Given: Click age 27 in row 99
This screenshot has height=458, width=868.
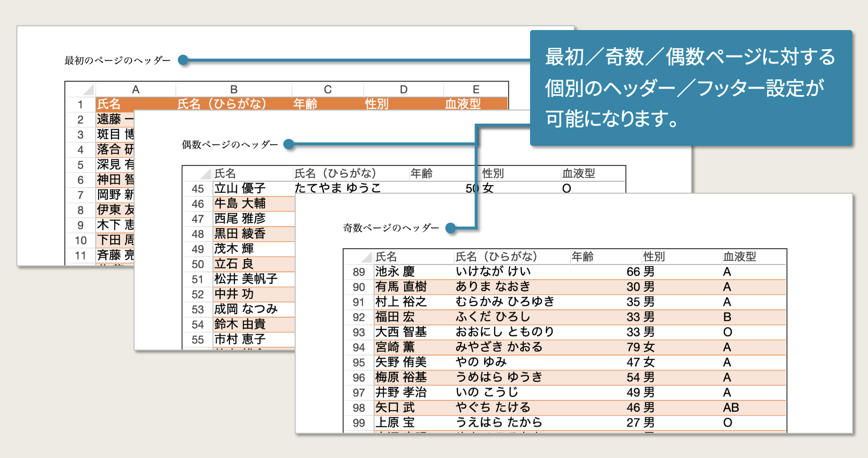Looking at the screenshot, I should coord(633,423).
